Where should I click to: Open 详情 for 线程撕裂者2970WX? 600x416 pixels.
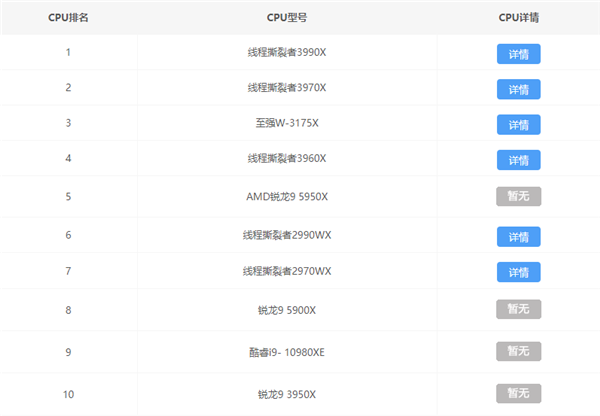click(518, 272)
